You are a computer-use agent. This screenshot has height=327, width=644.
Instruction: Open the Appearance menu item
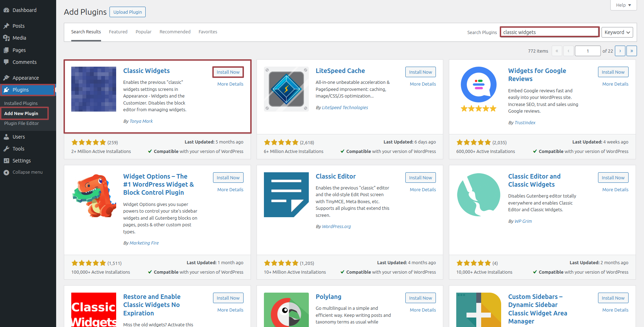28,78
